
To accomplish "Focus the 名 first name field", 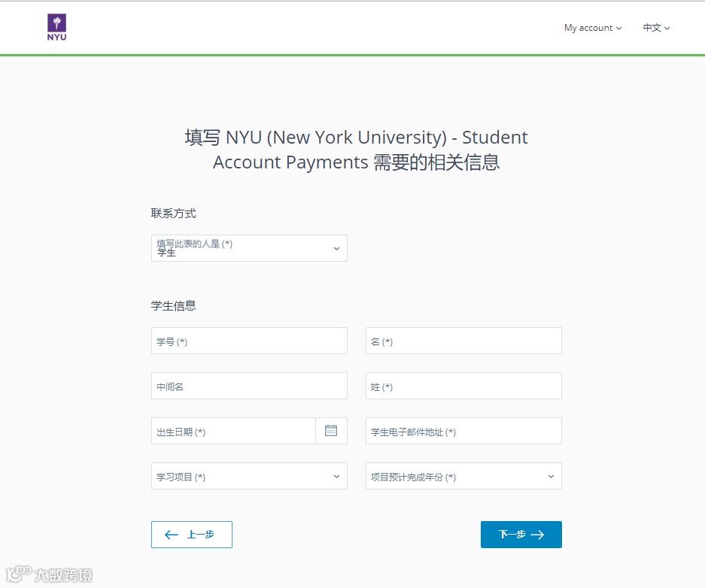I will pos(463,341).
